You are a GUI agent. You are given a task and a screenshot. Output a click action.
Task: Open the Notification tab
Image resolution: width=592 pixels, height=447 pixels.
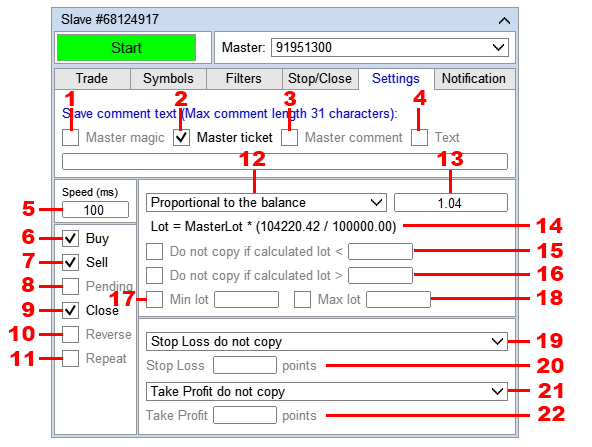[x=474, y=79]
